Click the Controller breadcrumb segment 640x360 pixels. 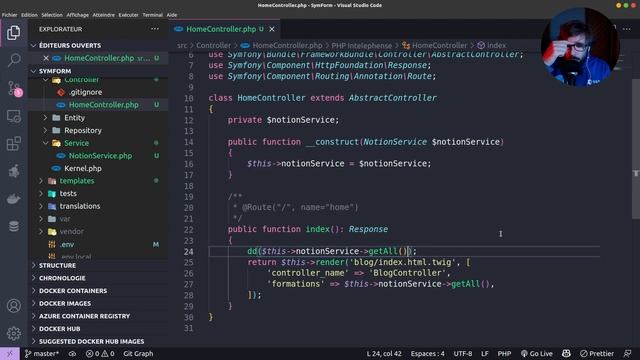click(x=213, y=45)
